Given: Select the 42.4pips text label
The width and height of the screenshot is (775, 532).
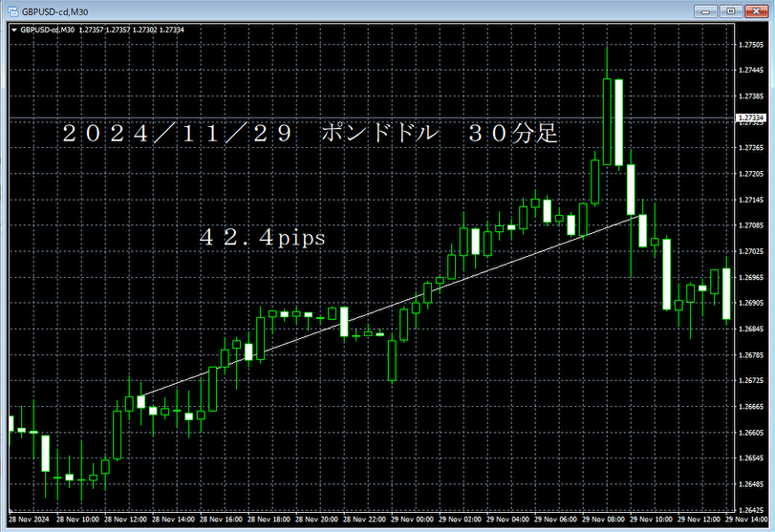Looking at the screenshot, I should pyautogui.click(x=261, y=238).
